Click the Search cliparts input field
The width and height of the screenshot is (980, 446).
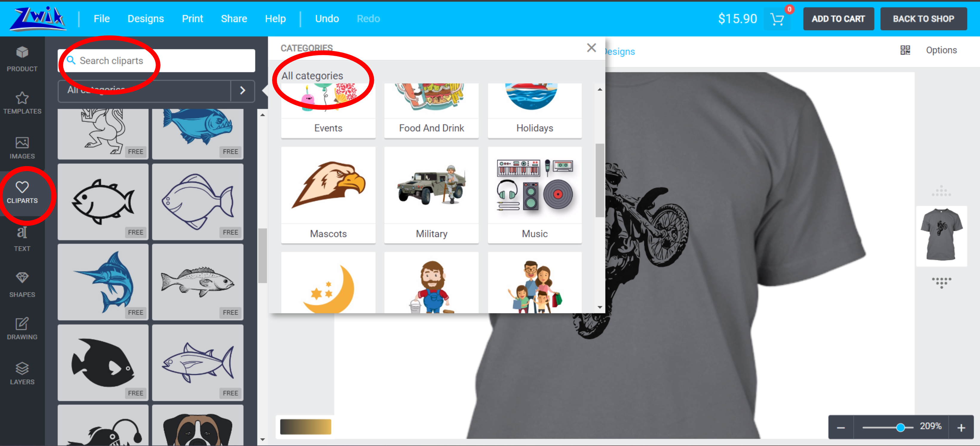(156, 61)
